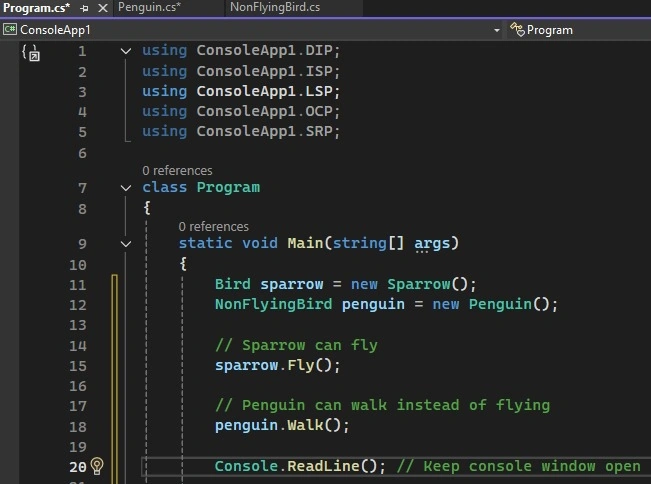This screenshot has height=484, width=651.
Task: Collapse the class Program block
Action: click(x=126, y=188)
